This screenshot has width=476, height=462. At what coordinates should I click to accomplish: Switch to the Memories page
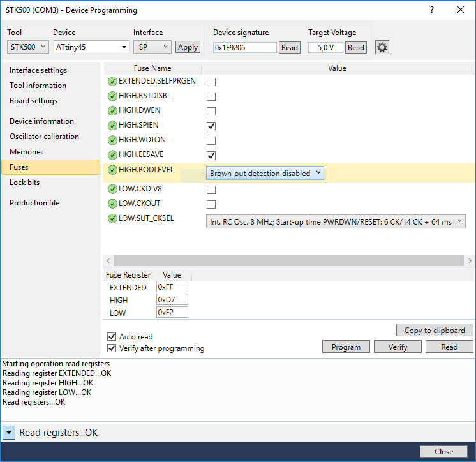click(x=26, y=151)
